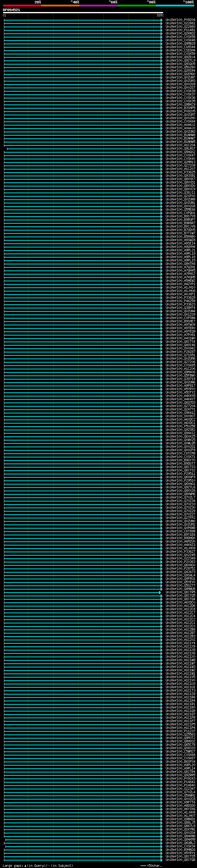Viewport: 197px width, 868px height.
Task: Select hit label UniRef100_A0A4J2
Action: tap(180, 125)
